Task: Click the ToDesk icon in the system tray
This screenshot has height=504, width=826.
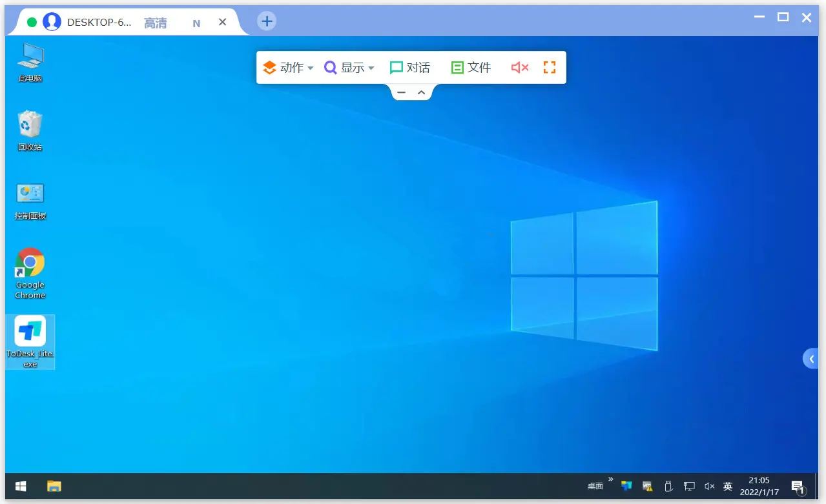Action: click(x=626, y=486)
